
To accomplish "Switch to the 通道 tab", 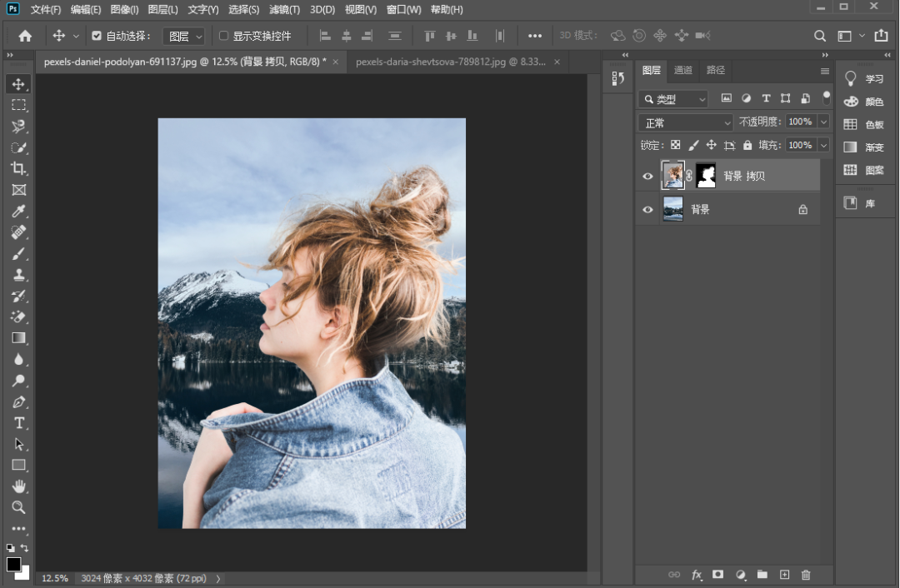I will point(683,70).
